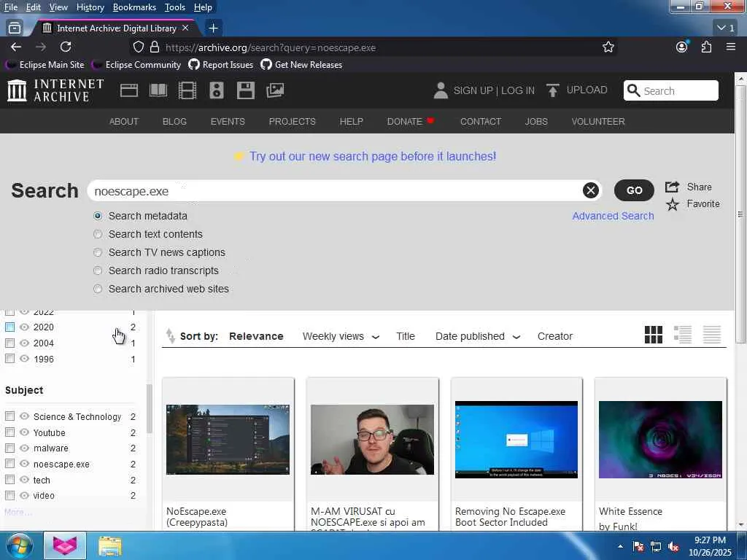This screenshot has height=560, width=747.
Task: Check the 2004 year filter checkbox
Action: pos(9,343)
